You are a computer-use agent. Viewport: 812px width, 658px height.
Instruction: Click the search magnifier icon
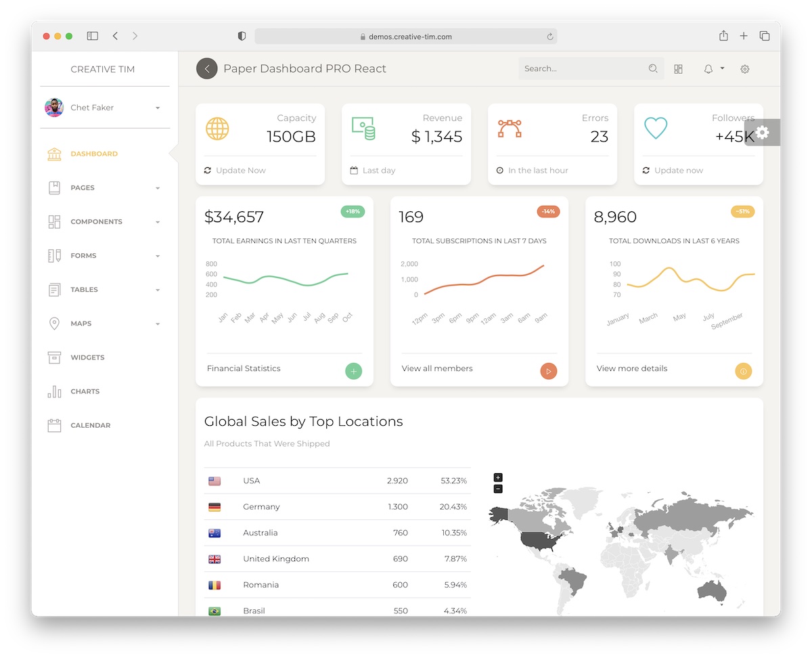(652, 68)
